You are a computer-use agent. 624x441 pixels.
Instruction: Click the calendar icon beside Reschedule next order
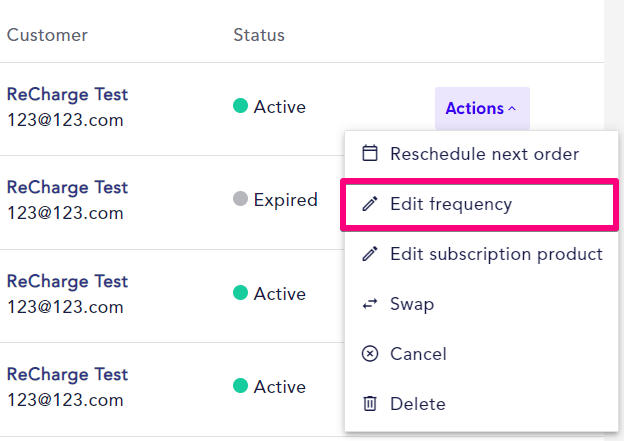tap(370, 153)
